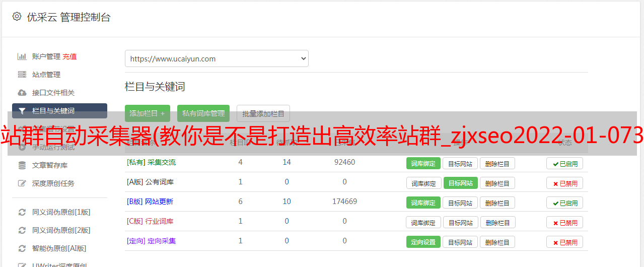Click the database icon for 文章暂存库
This screenshot has height=267, width=644.
22,165
